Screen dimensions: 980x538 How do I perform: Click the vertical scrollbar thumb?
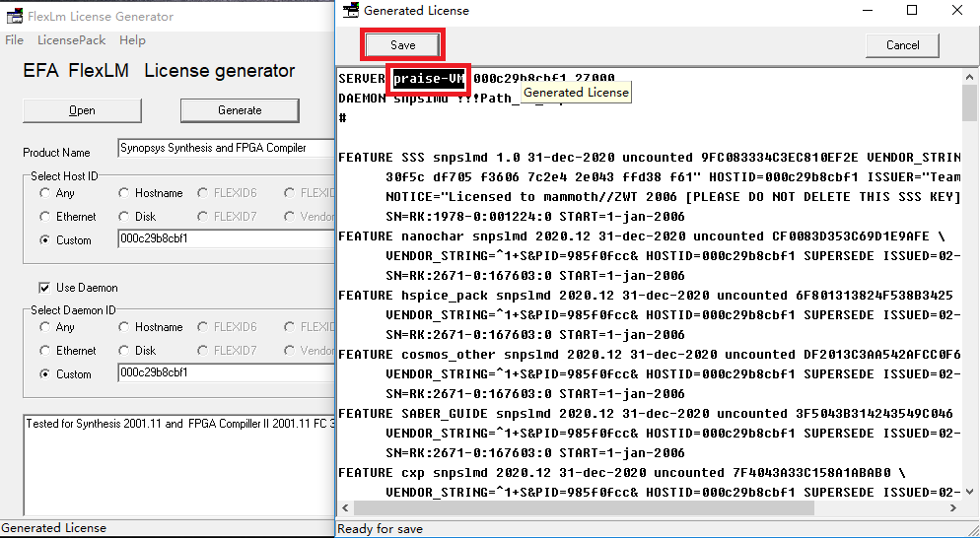[969, 103]
